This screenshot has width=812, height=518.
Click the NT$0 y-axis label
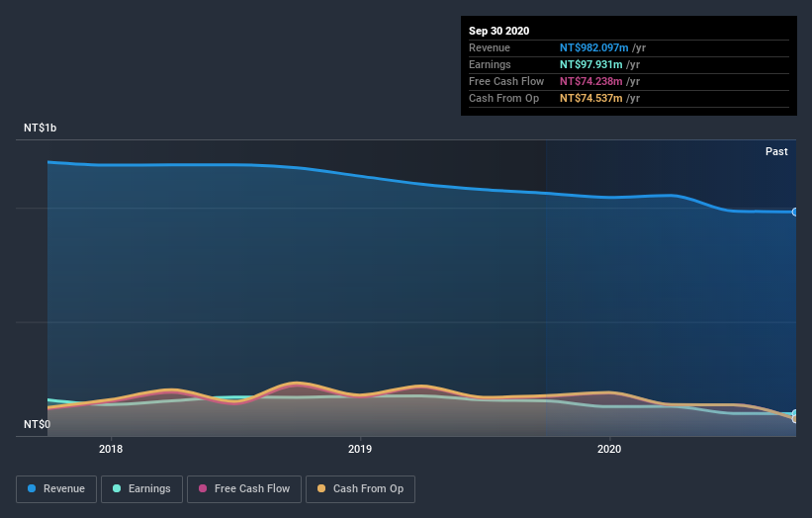pyautogui.click(x=37, y=424)
